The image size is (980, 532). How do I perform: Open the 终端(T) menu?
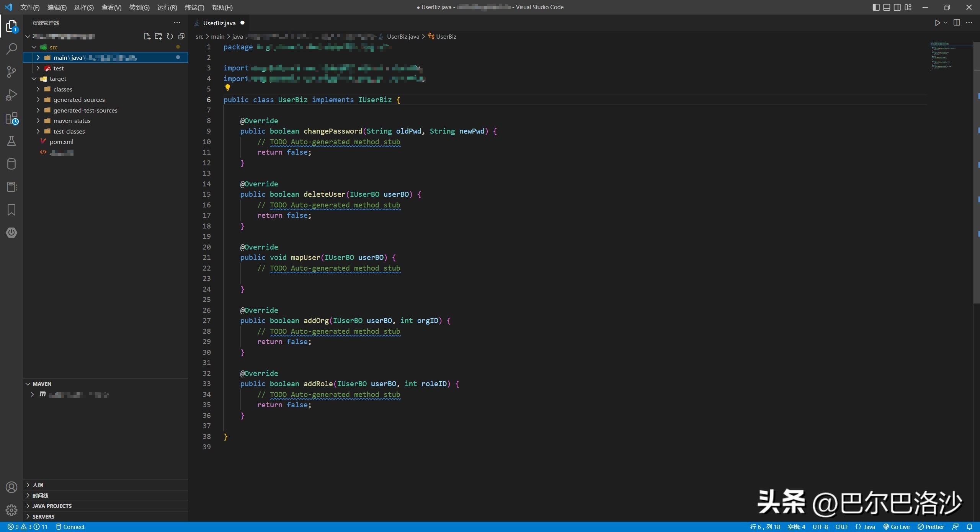coord(194,7)
